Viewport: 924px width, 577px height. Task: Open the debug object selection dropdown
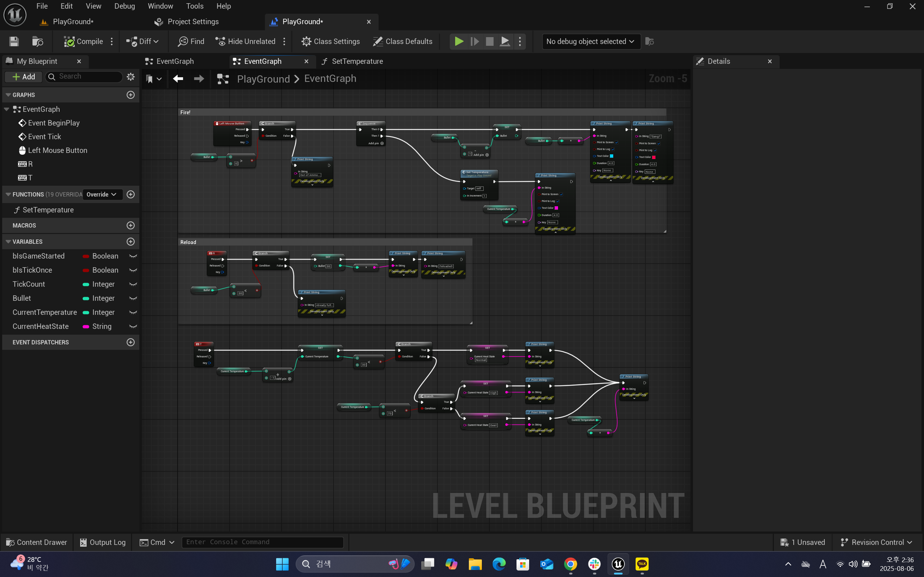[x=590, y=41]
